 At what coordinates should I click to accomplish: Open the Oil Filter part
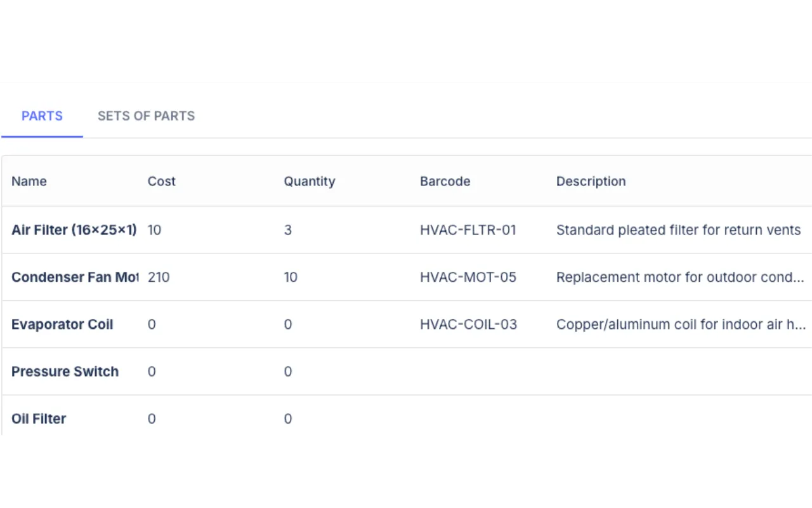[39, 418]
